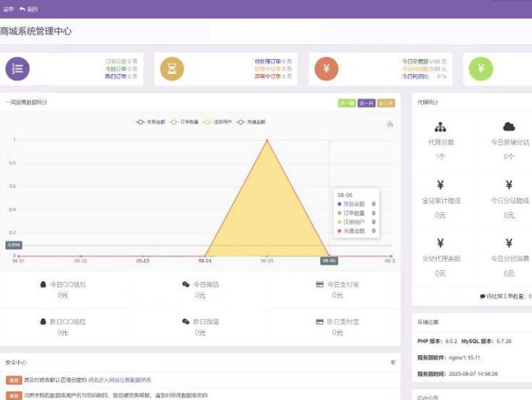Image resolution: width=532 pixels, height=400 pixels.
Task: Click the 待处理工单数量 chat bubble icon
Action: (x=482, y=296)
